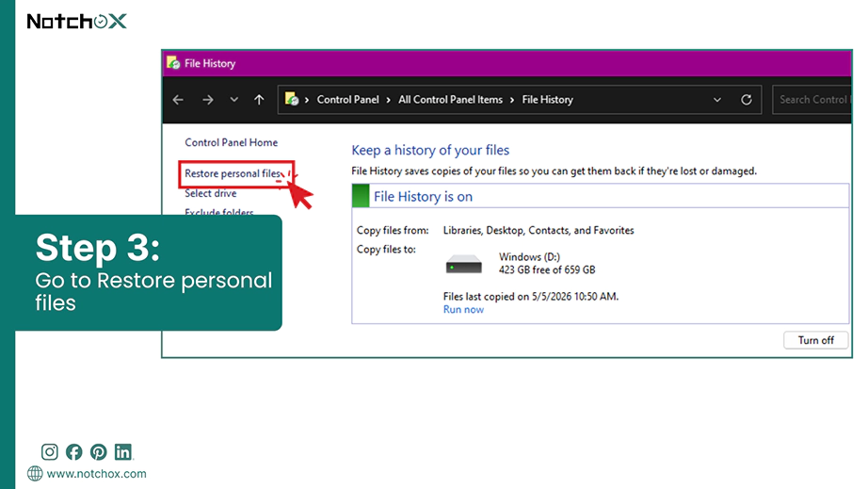Click '423 GB free of 659 GB' text
The height and width of the screenshot is (489, 868).
547,269
